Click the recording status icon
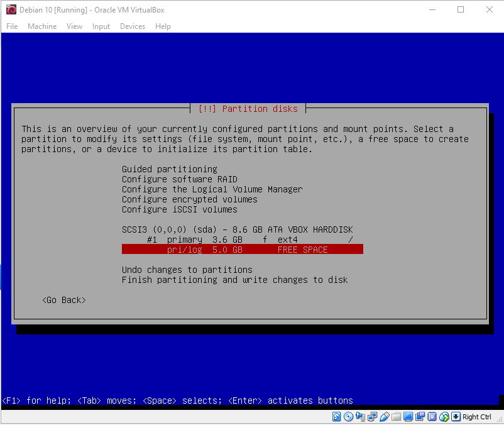 (x=420, y=417)
